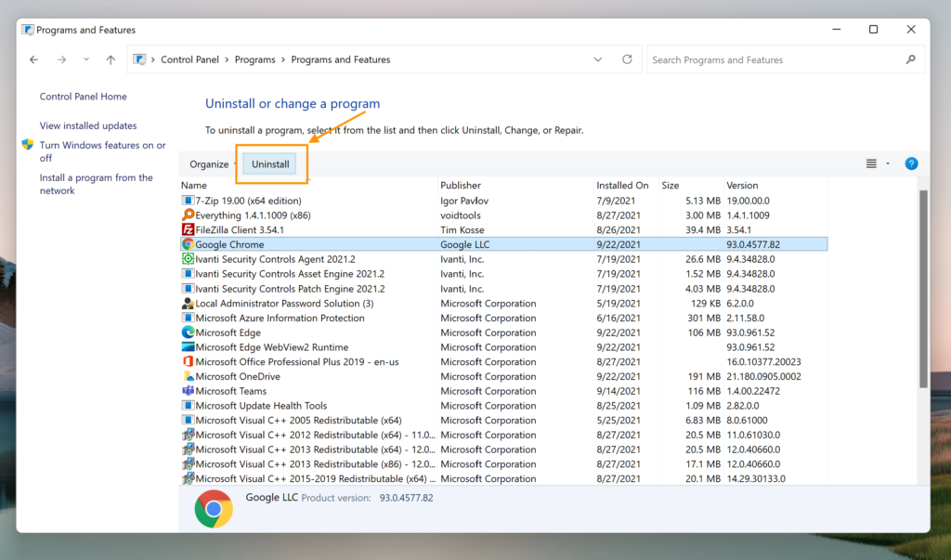Screen dimensions: 951x560
Task: Expand the address bar history dropdown
Action: (598, 59)
